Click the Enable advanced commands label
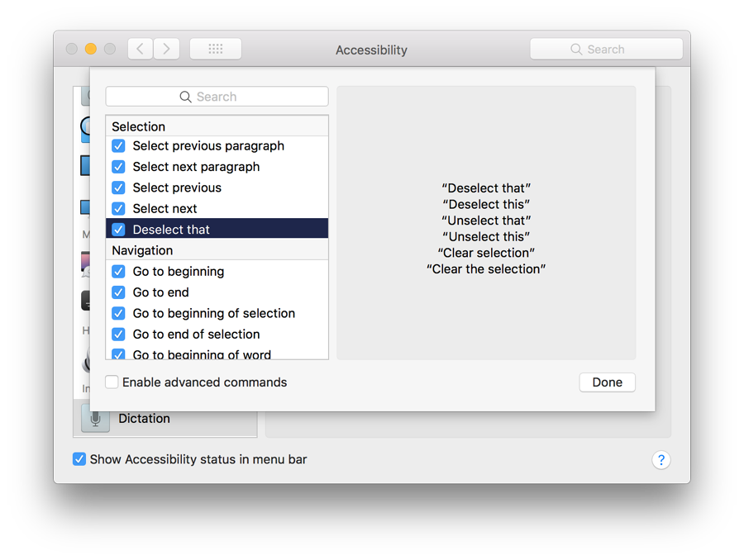744x560 pixels. [204, 382]
